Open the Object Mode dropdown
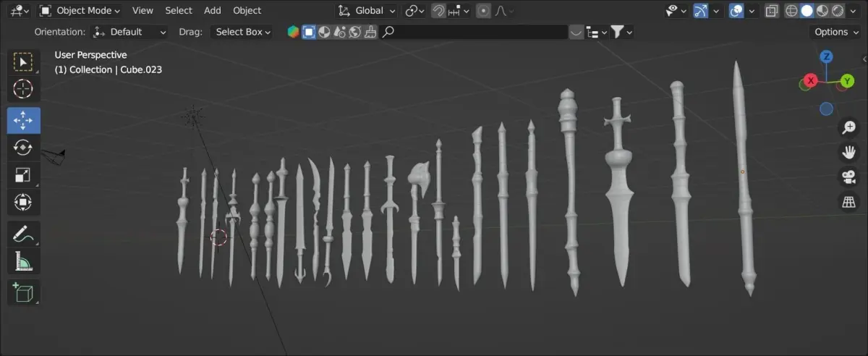868x356 pixels. [80, 11]
